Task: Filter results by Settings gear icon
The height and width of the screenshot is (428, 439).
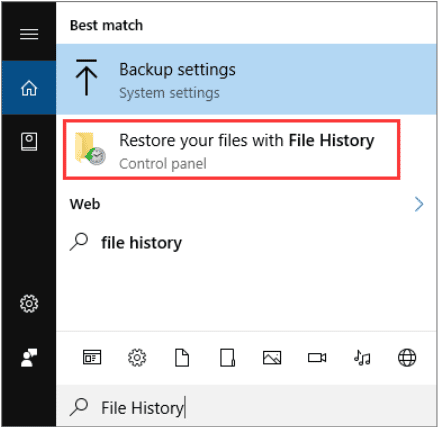Action: pos(137,358)
